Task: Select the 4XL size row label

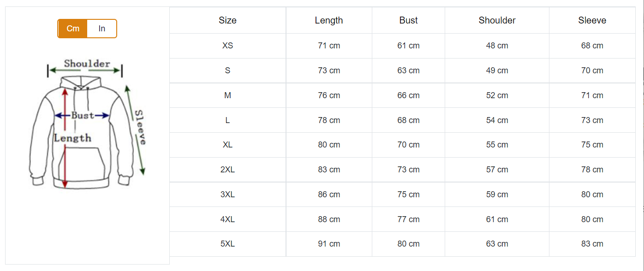Action: coord(227,219)
